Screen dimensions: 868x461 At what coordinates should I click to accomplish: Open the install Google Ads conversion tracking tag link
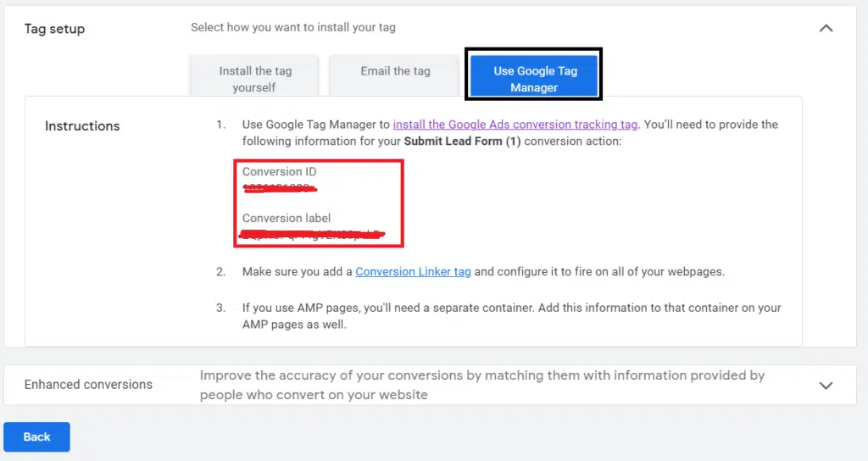click(x=515, y=125)
